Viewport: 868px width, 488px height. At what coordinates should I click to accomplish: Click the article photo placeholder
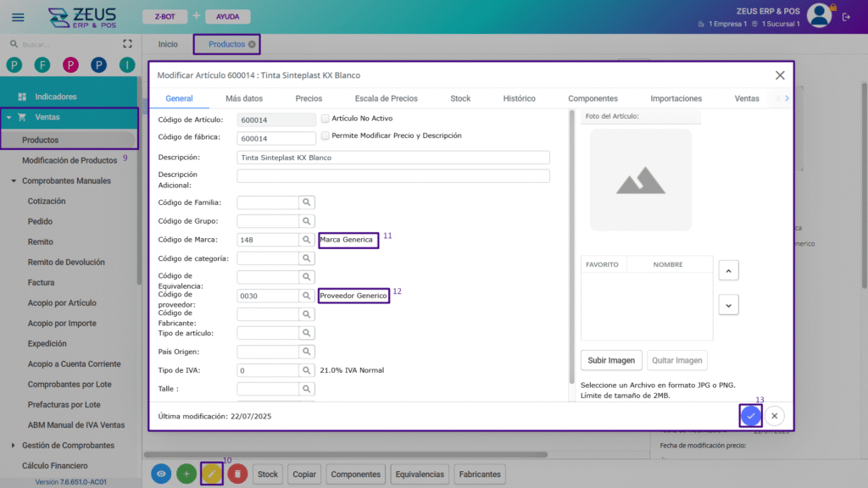[641, 180]
